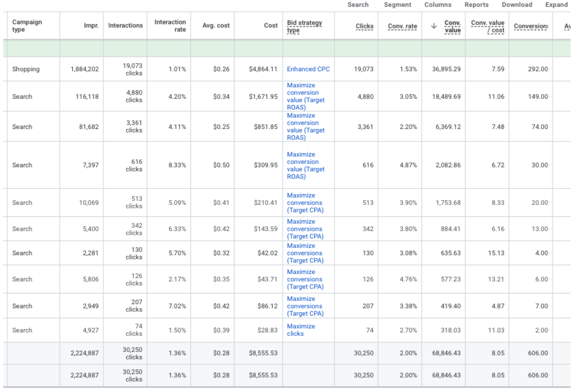Click Maximize conversions (Target CPA) on the 513-clicks row

pos(305,202)
